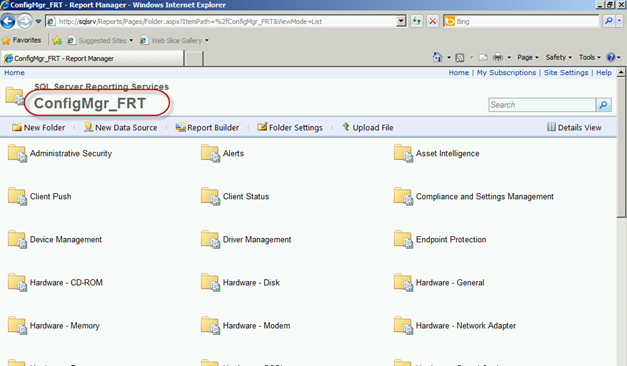This screenshot has height=366, width=627.
Task: Click the Print toolbar icon
Action: [x=498, y=58]
